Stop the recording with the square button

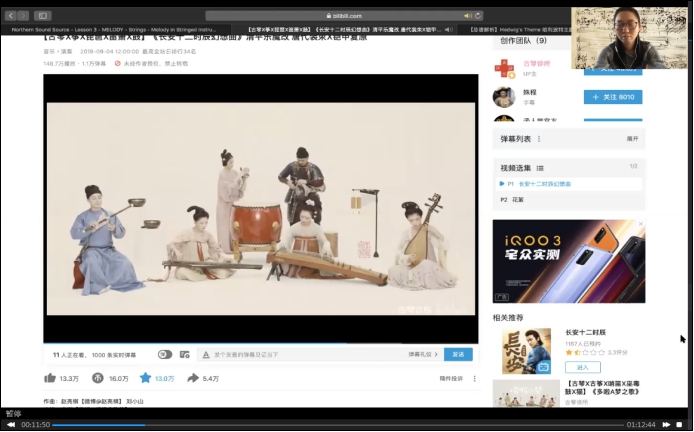tap(679, 424)
